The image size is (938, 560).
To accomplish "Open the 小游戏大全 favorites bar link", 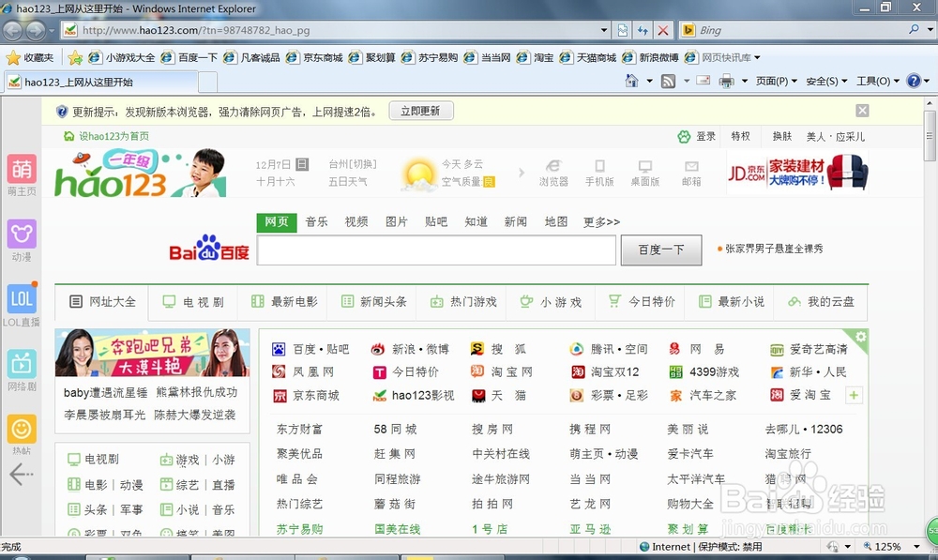I will pyautogui.click(x=122, y=57).
